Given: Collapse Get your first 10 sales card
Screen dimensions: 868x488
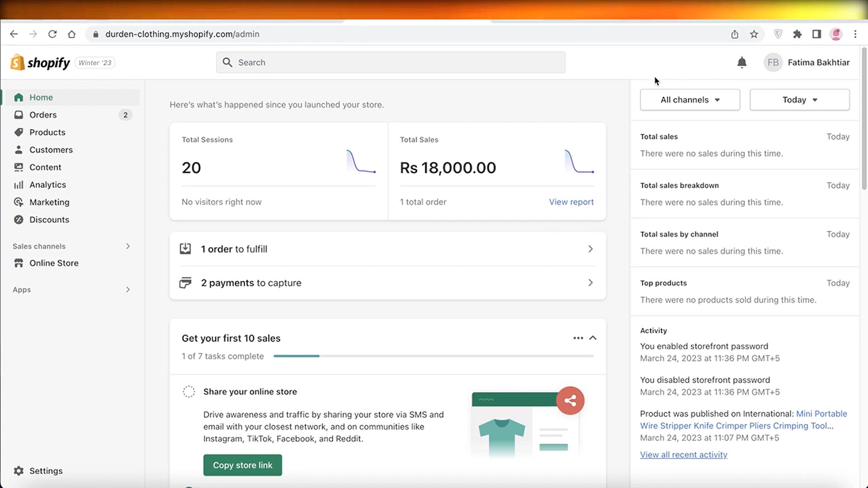Looking at the screenshot, I should 593,338.
